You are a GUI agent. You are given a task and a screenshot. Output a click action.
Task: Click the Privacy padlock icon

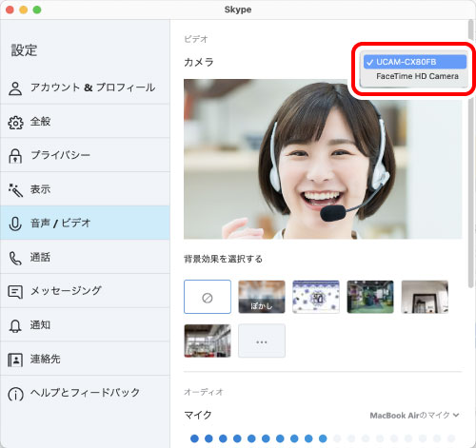[x=15, y=156]
